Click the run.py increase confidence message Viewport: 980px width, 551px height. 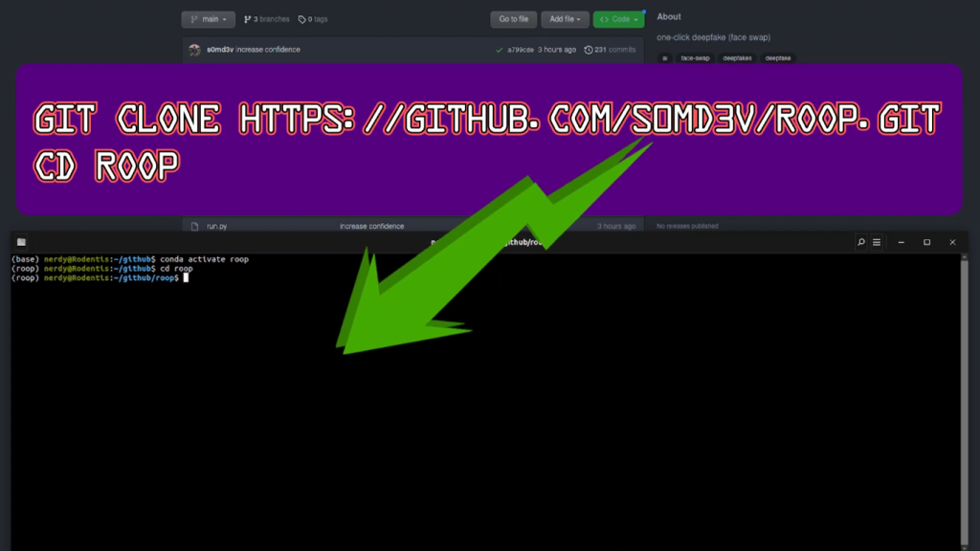click(372, 226)
